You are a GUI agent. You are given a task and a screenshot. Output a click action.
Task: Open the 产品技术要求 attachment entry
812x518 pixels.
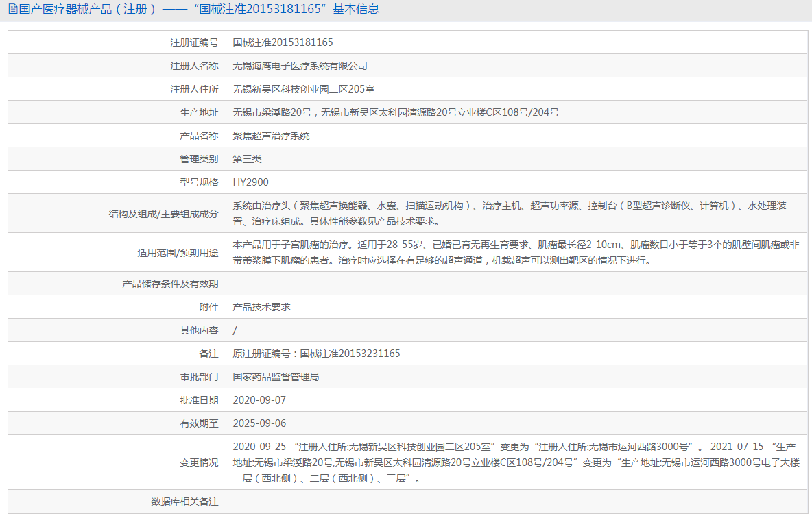point(261,307)
